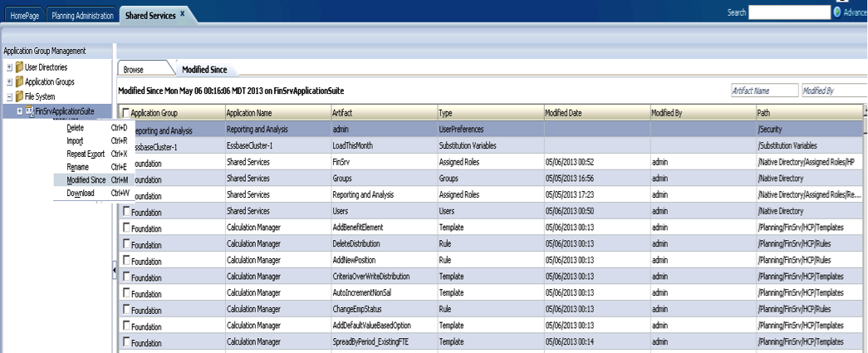This screenshot has width=868, height=353.
Task: Switch to the Browse tab
Action: (x=134, y=70)
